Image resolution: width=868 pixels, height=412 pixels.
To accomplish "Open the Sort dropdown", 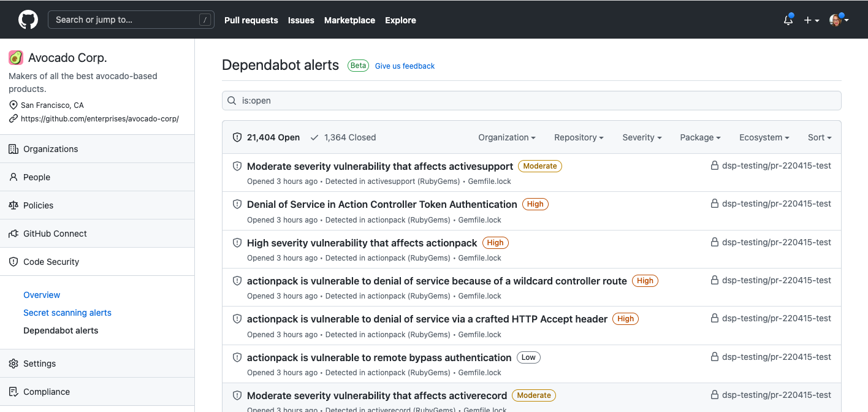I will coord(820,137).
